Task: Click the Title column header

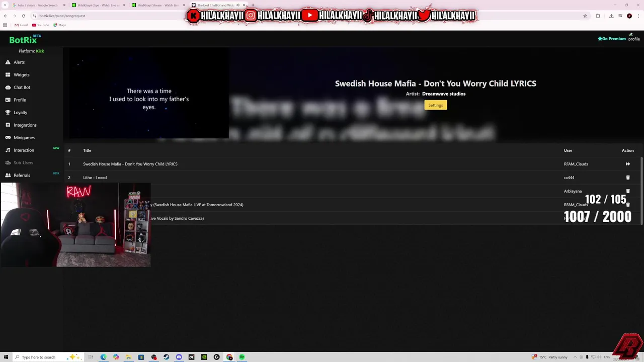Action: click(x=87, y=150)
